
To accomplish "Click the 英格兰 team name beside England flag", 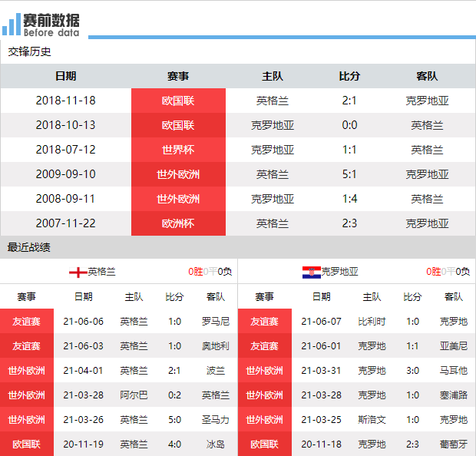I will coord(101,272).
